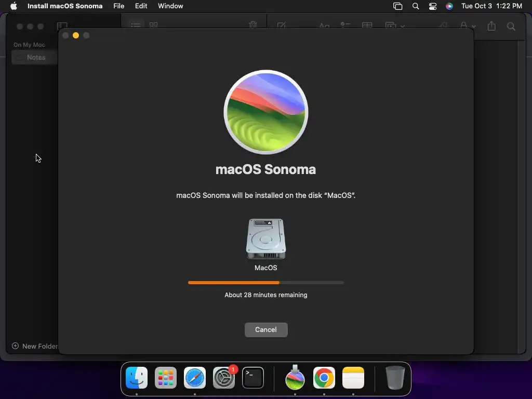
Task: Click the compose new note icon in Notes
Action: coord(282,25)
